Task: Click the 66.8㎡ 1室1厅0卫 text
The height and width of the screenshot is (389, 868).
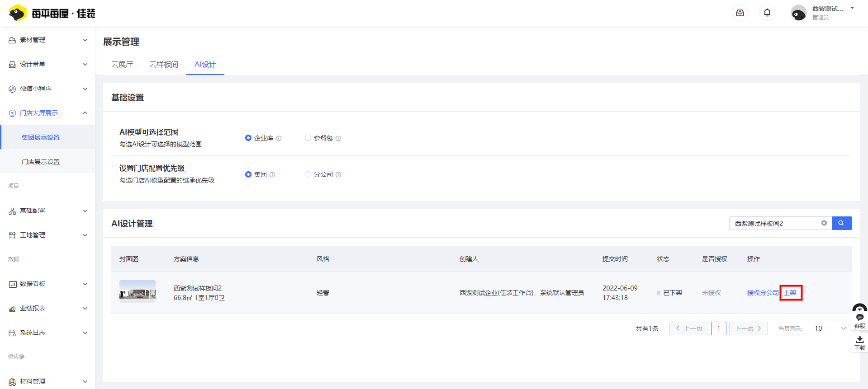Action: pos(199,298)
